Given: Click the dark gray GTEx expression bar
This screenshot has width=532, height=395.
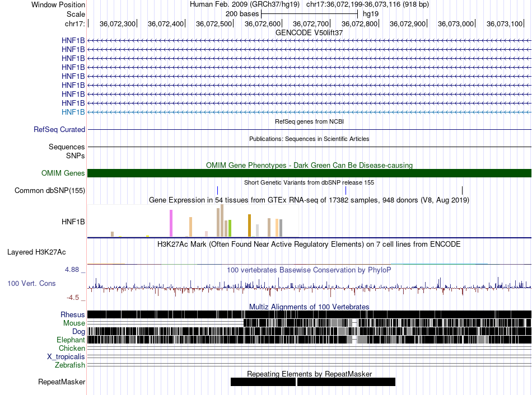Looking at the screenshot, I should coord(281,228).
